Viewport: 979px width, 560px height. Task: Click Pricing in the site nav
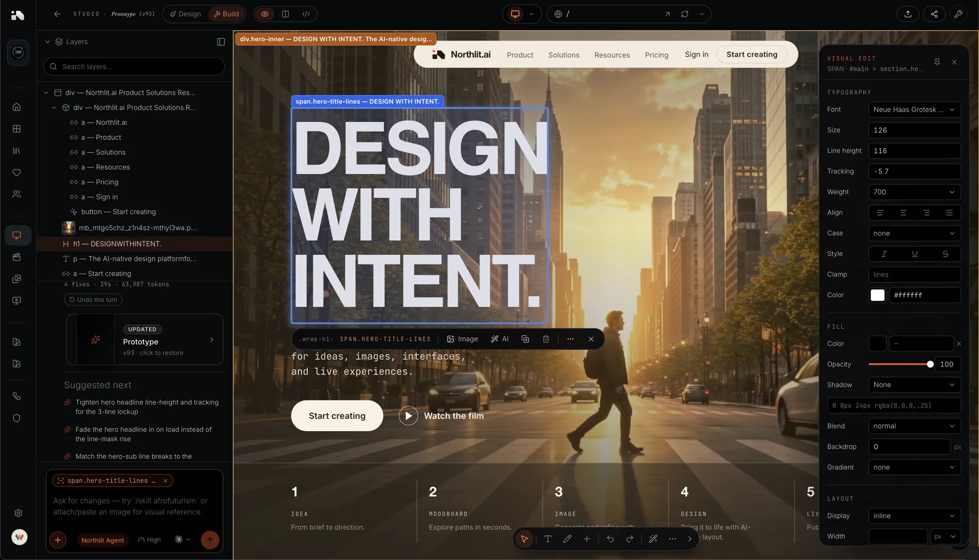(x=656, y=55)
